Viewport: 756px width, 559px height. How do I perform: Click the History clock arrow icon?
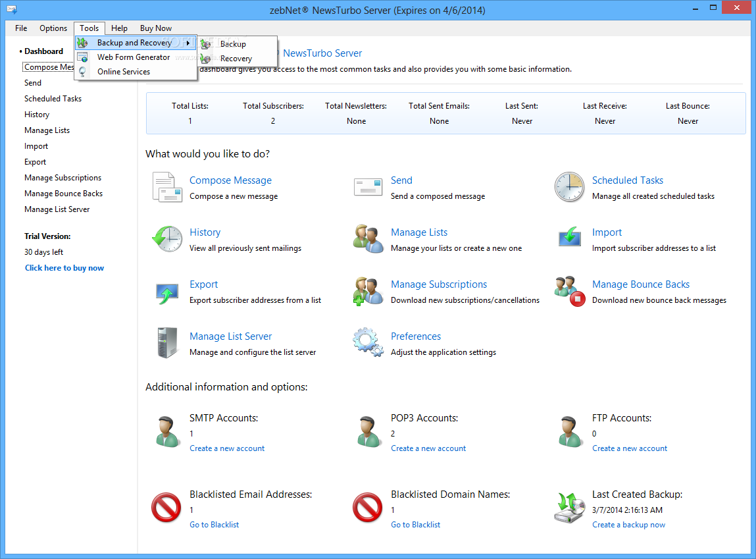[167, 239]
